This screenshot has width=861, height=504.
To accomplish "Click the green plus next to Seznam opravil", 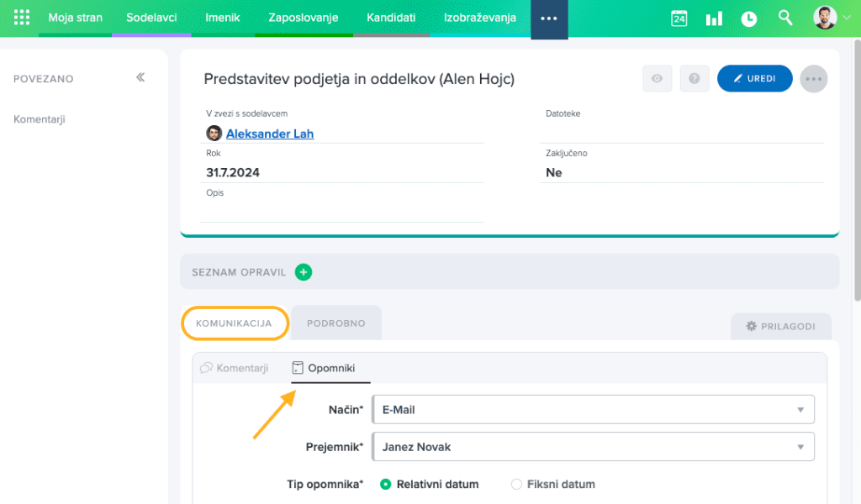I will click(x=304, y=272).
